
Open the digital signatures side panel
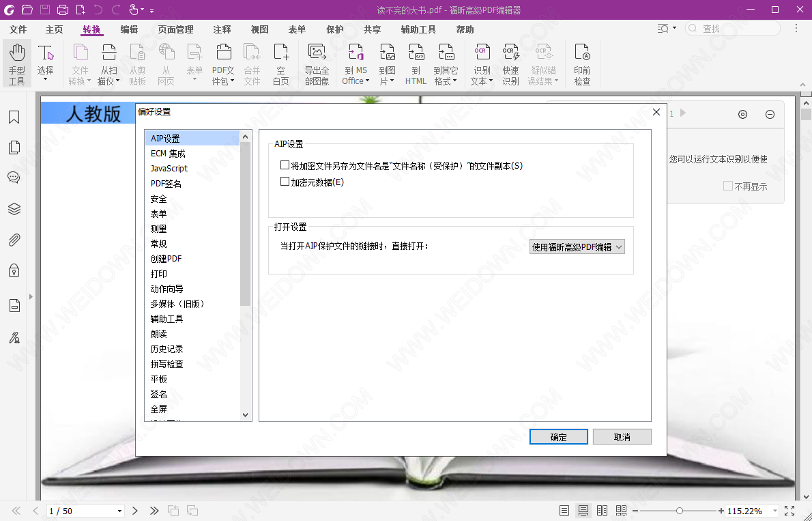(x=14, y=338)
